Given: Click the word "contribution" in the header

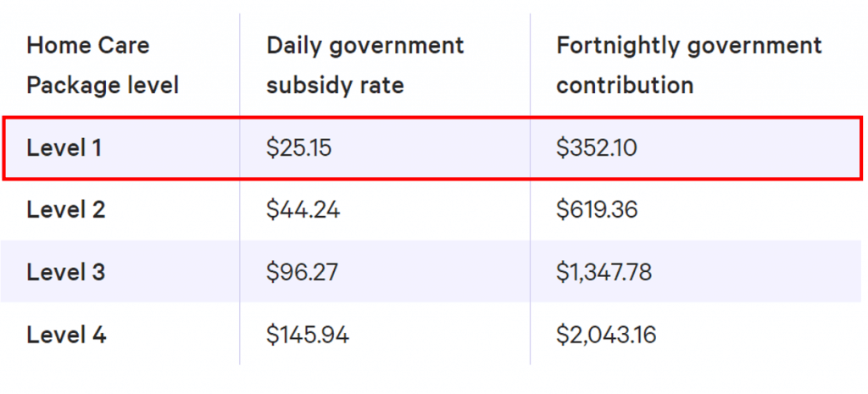Looking at the screenshot, I should tap(625, 86).
